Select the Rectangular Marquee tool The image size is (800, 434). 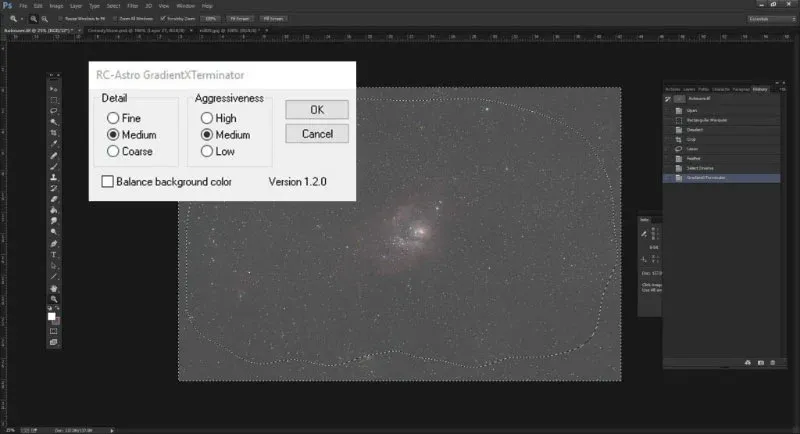[54, 99]
